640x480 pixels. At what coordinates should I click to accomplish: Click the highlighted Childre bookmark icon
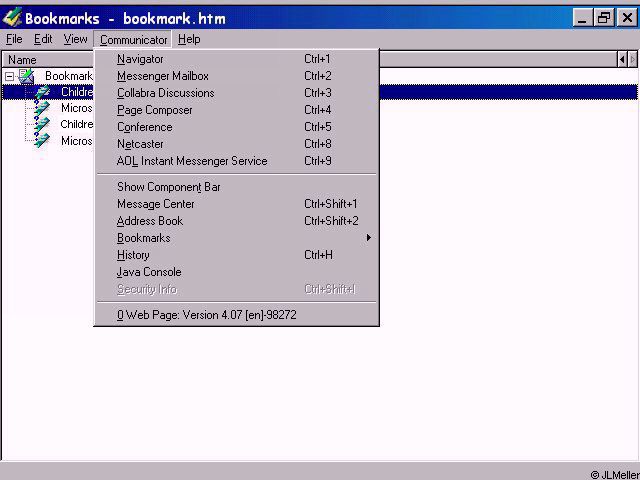pos(42,92)
